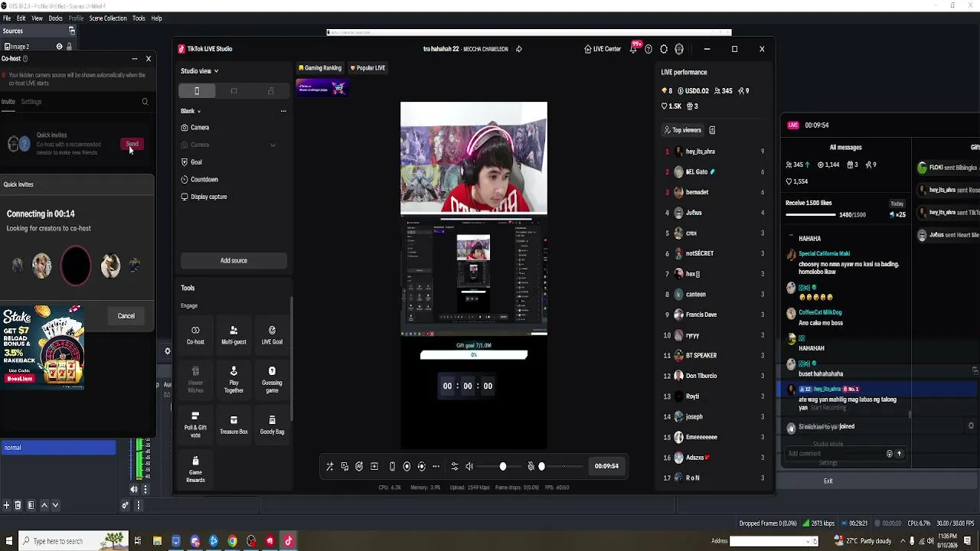Open the Edit menu in OBS
This screenshot has width=980, height=551.
coord(21,18)
